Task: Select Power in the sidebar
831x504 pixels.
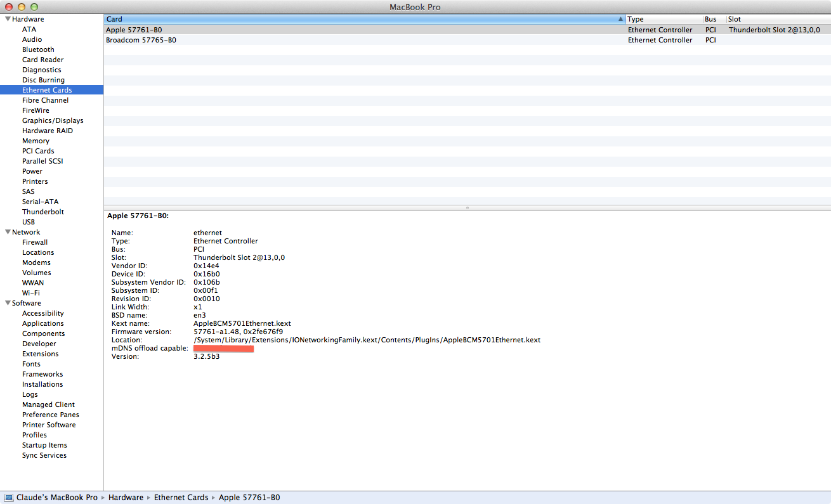Action: [x=32, y=171]
